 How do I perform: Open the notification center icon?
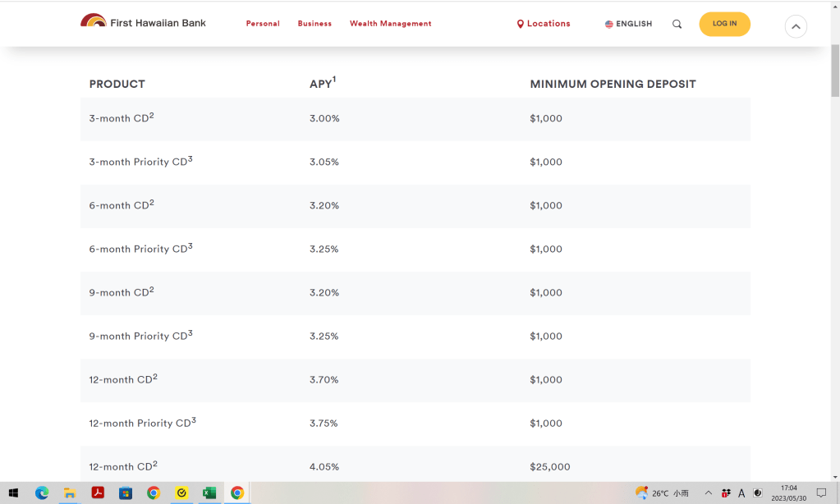(821, 493)
